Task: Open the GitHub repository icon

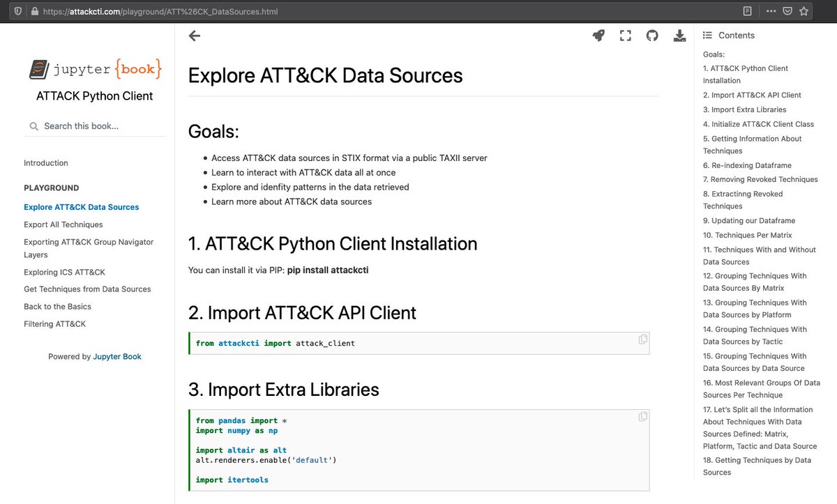Action: click(x=652, y=36)
